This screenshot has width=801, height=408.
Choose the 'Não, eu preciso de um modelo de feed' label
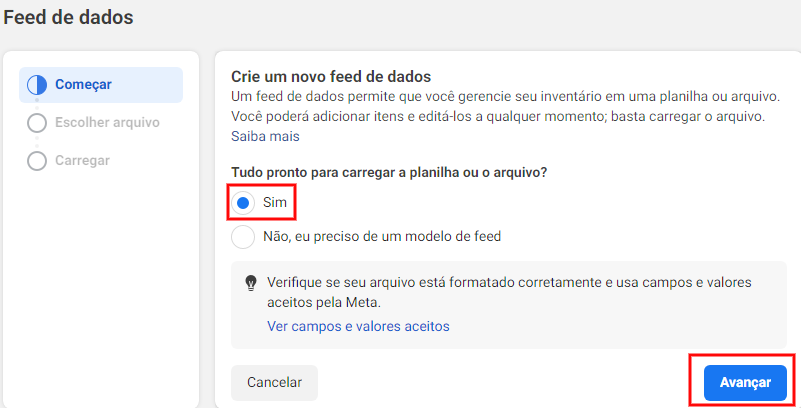pyautogui.click(x=382, y=236)
